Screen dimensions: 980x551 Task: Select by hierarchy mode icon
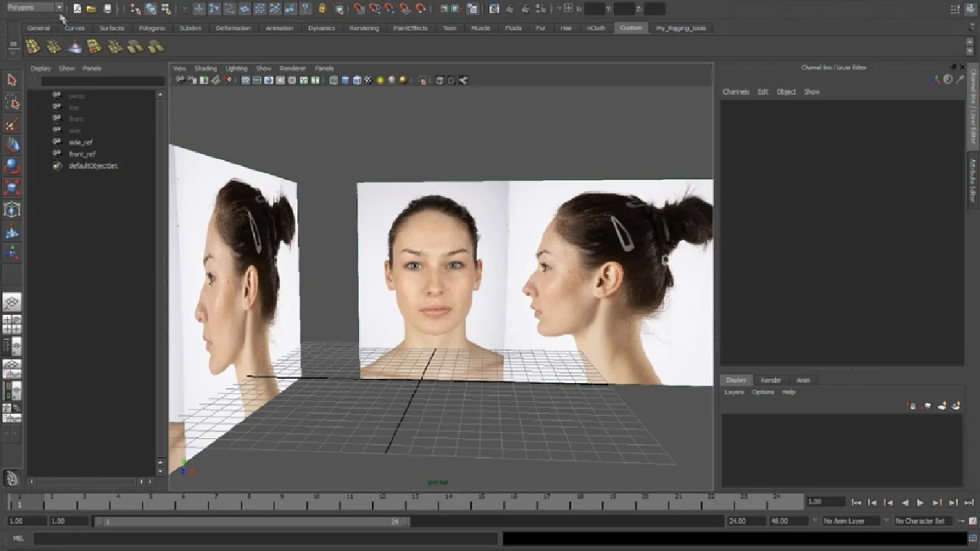(x=135, y=9)
